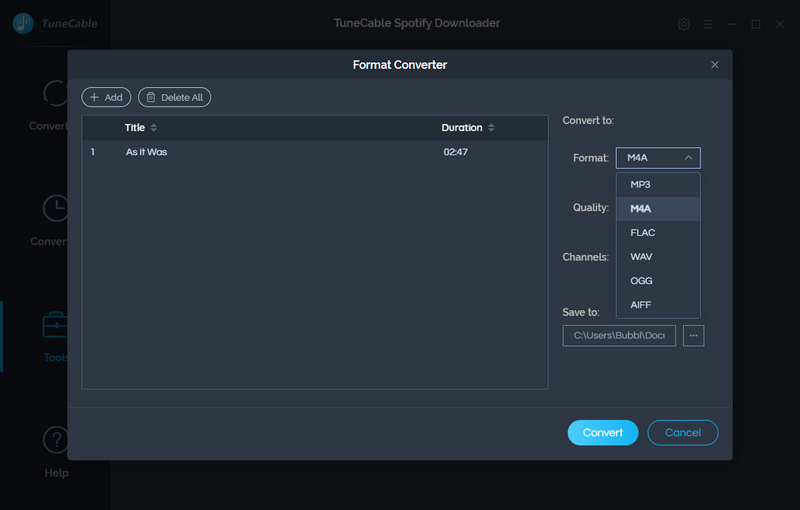The image size is (800, 510).
Task: Open the browse folder ellipsis button
Action: [x=694, y=336]
